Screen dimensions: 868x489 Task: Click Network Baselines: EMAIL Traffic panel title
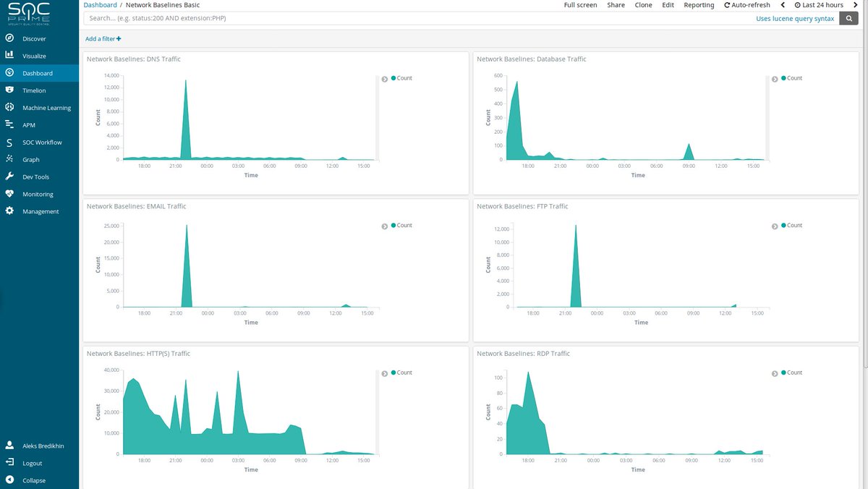[x=137, y=206]
